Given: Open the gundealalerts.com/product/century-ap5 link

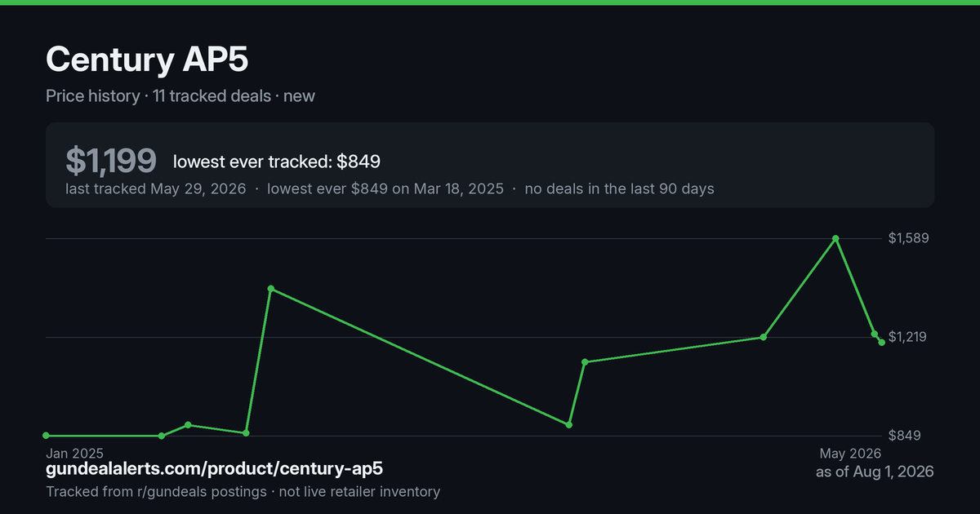Looking at the screenshot, I should [x=214, y=468].
